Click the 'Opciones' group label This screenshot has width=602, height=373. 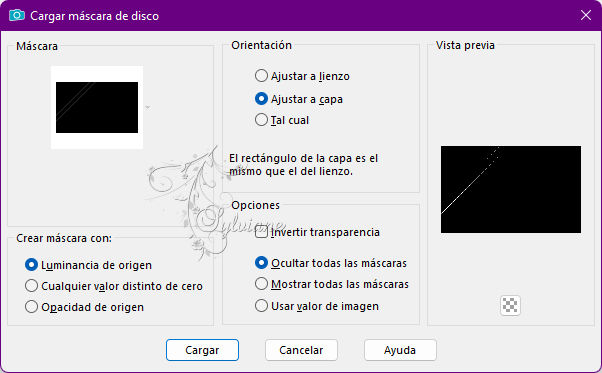click(x=255, y=205)
